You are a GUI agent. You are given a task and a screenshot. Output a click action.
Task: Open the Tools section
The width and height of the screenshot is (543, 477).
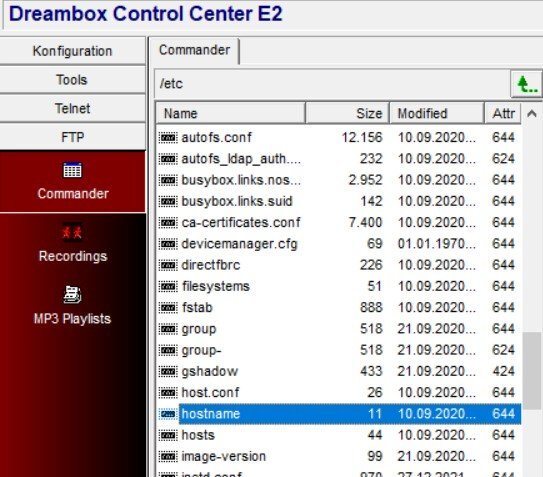(72, 80)
